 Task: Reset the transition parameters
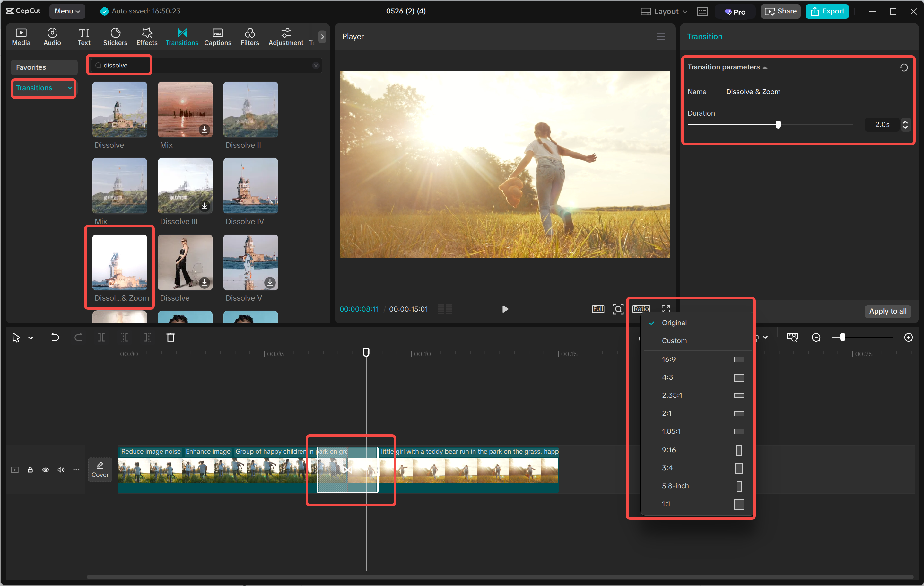(x=904, y=67)
